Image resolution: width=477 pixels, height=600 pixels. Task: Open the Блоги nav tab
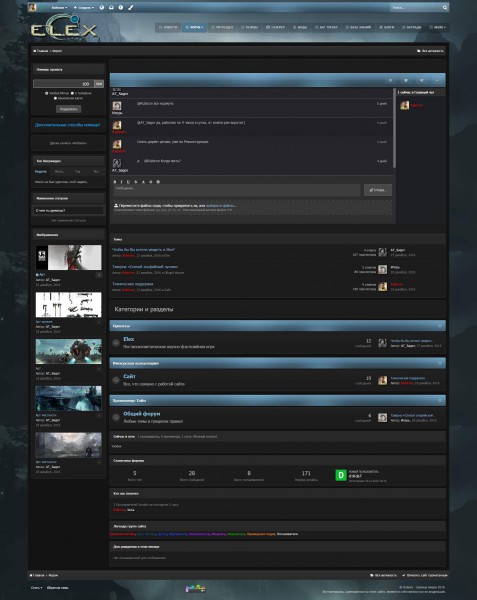click(386, 27)
